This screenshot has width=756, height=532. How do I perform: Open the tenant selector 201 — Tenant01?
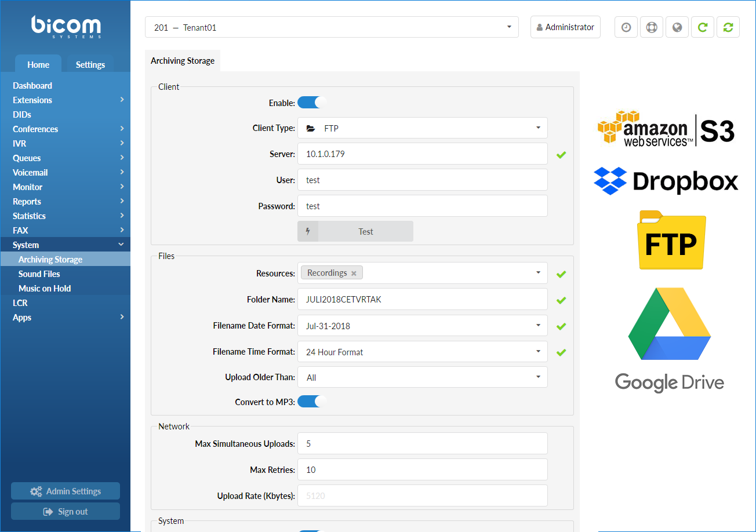coord(332,27)
